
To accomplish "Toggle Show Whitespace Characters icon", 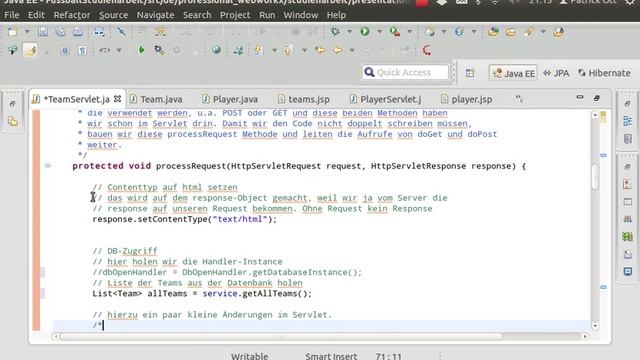I will [82, 50].
